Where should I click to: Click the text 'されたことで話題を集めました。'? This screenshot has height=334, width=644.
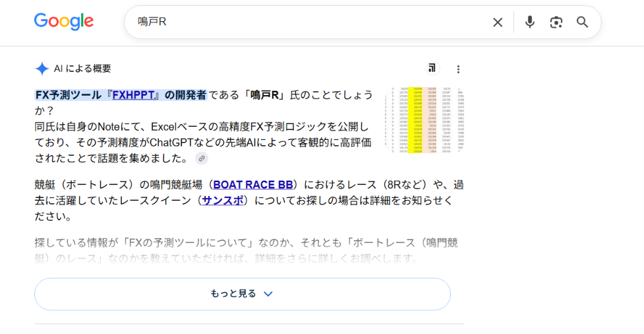112,158
